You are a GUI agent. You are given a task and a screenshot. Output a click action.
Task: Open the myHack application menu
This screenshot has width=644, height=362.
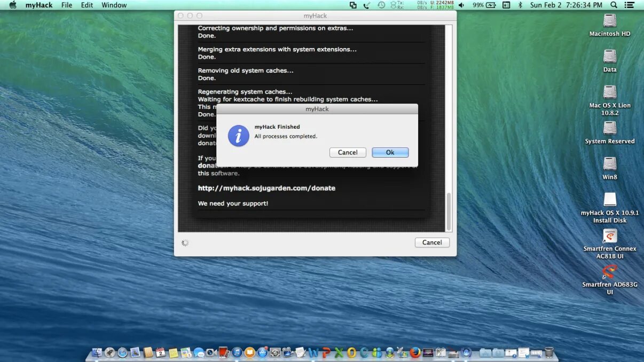pos(39,5)
